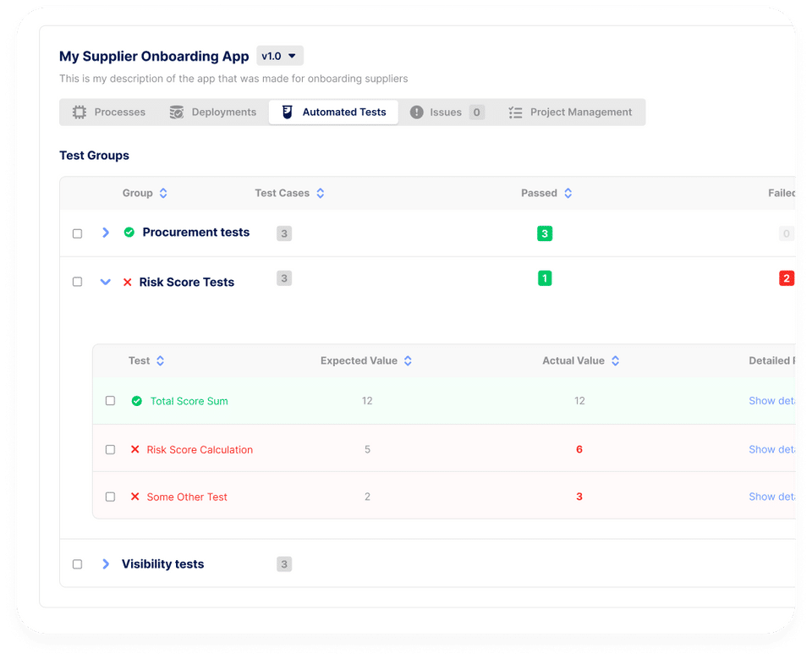Click the red Failed badge for Risk Score Tests
The height and width of the screenshot is (659, 812).
[787, 278]
